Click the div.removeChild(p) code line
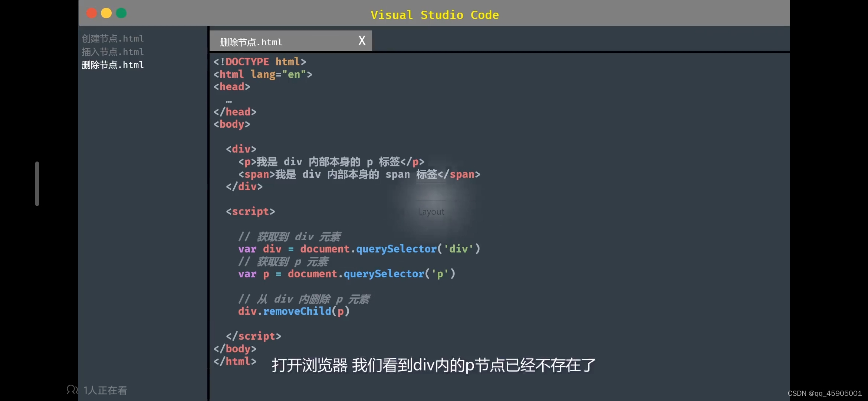Screen dimensions: 868x401 point(294,311)
